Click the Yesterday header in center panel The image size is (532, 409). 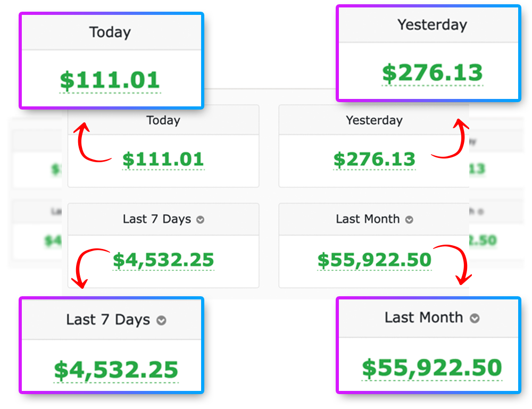[x=374, y=121]
